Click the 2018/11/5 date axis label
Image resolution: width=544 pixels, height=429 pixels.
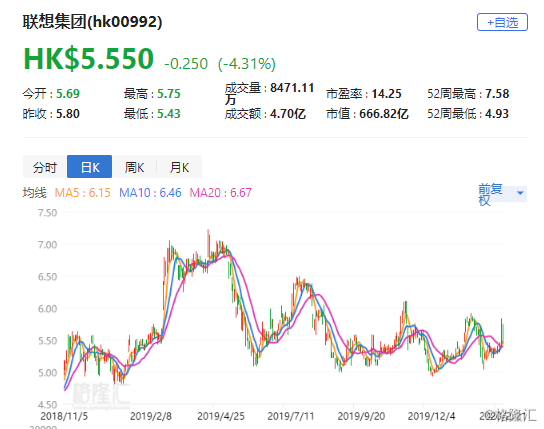tap(64, 416)
